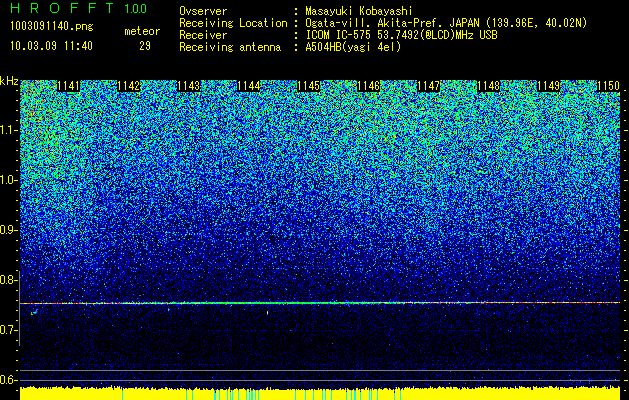Click the meteor label
629x400 pixels.
tap(142, 31)
